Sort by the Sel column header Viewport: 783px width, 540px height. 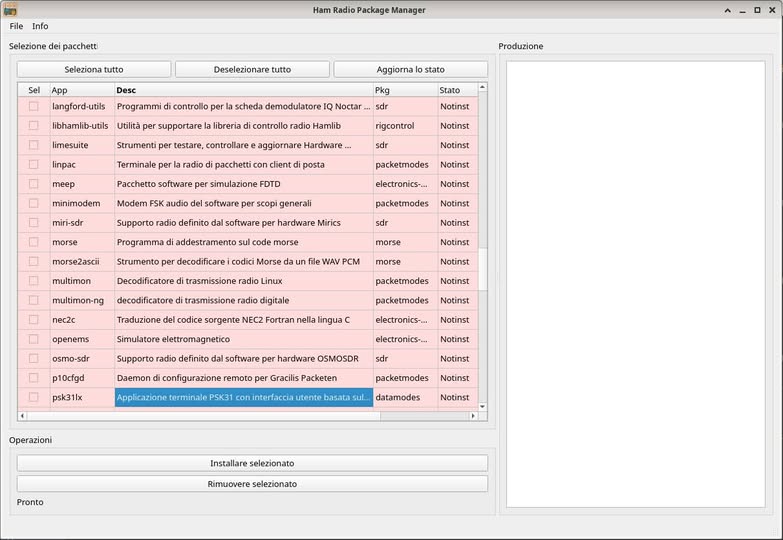(x=34, y=90)
